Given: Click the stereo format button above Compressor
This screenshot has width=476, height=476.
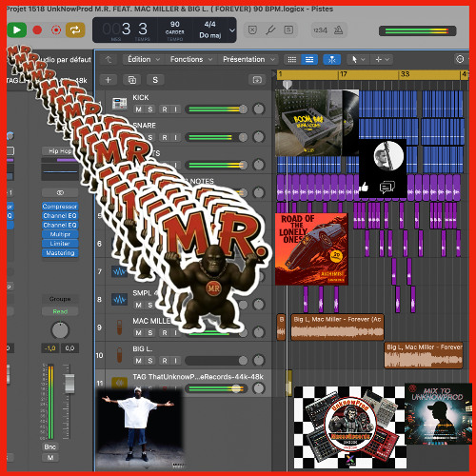Looking at the screenshot, I should click(x=60, y=192).
